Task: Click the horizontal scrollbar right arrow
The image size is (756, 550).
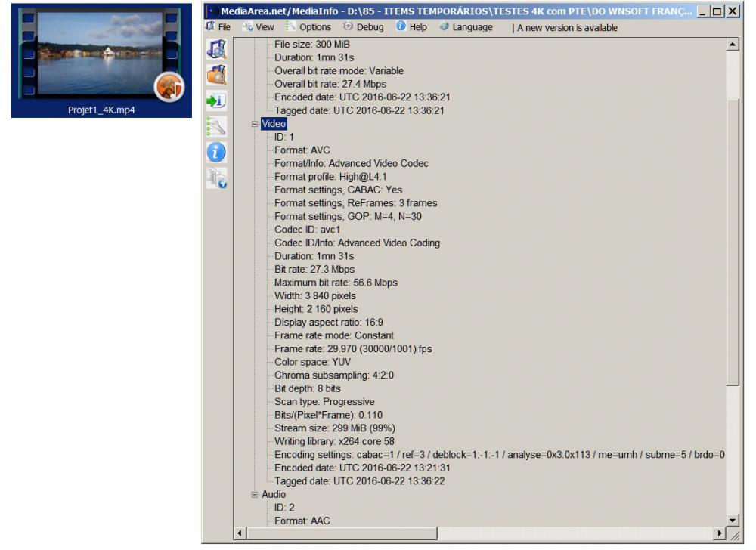Action: click(719, 533)
